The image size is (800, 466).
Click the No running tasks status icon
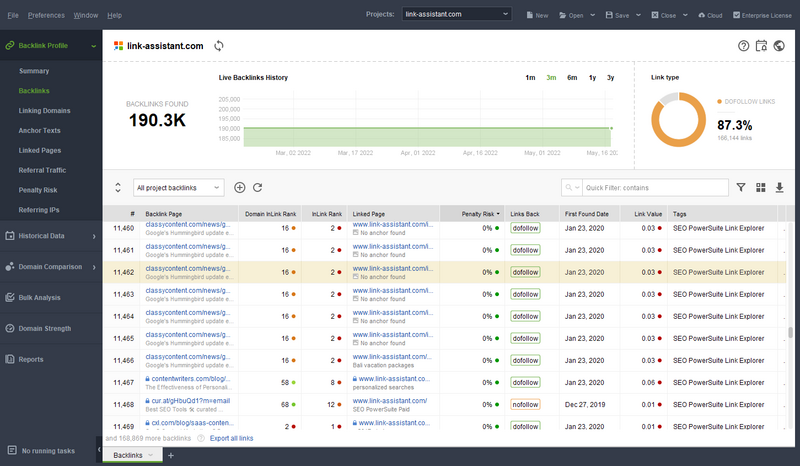pyautogui.click(x=12, y=450)
